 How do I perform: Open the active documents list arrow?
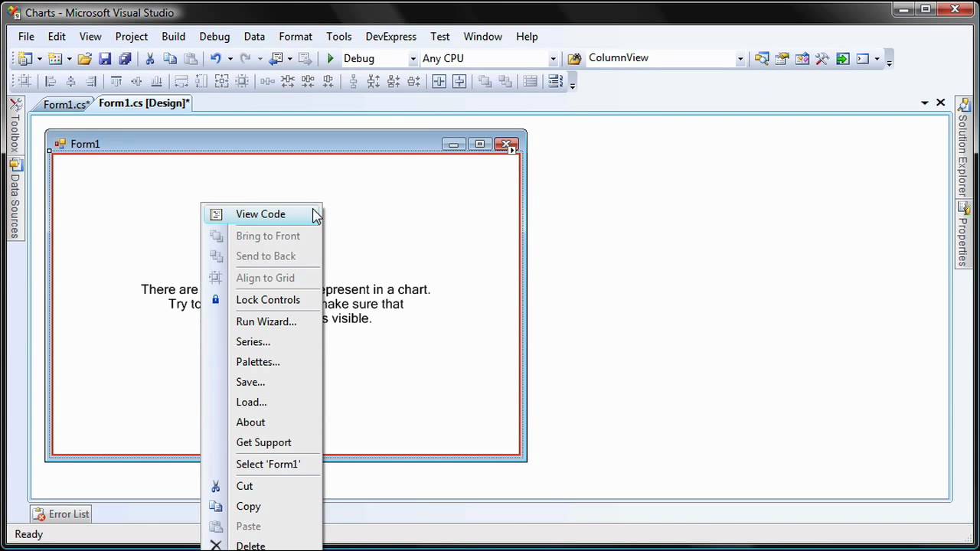925,103
